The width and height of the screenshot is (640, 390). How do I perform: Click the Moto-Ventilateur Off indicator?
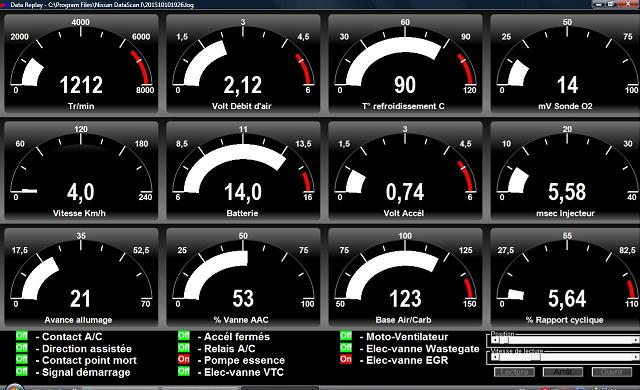click(346, 336)
